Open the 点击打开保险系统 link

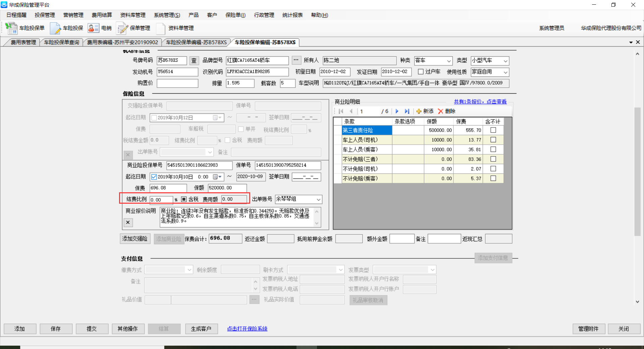point(247,329)
